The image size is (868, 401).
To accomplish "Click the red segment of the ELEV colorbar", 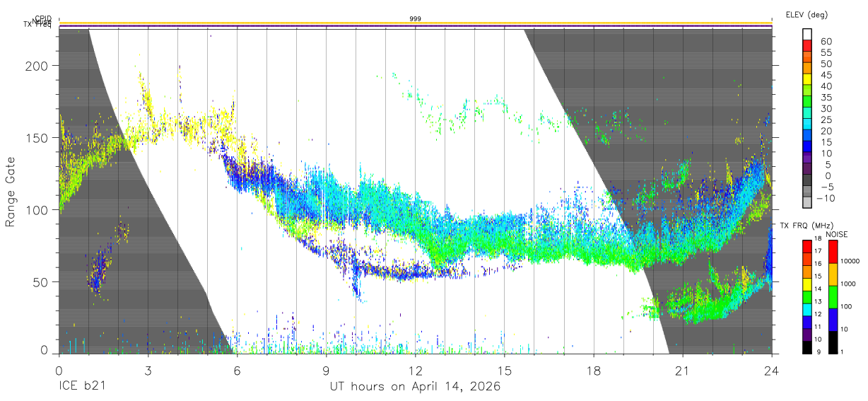I will (x=807, y=45).
